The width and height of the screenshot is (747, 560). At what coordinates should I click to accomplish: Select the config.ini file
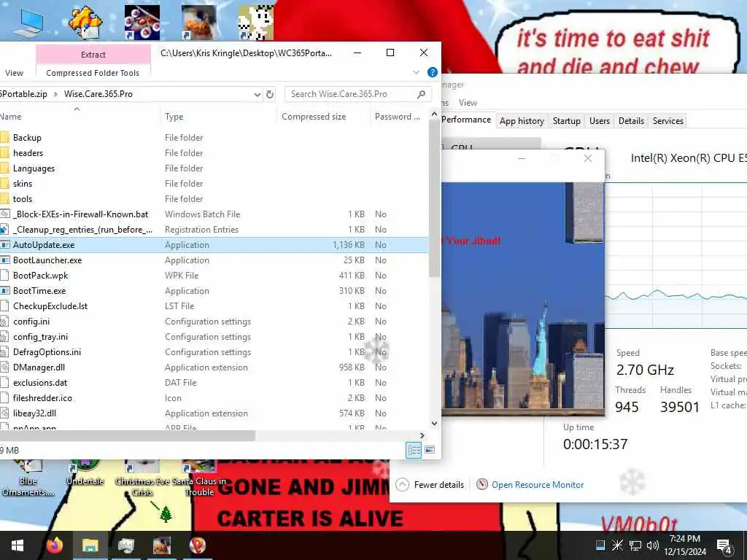click(214, 322)
